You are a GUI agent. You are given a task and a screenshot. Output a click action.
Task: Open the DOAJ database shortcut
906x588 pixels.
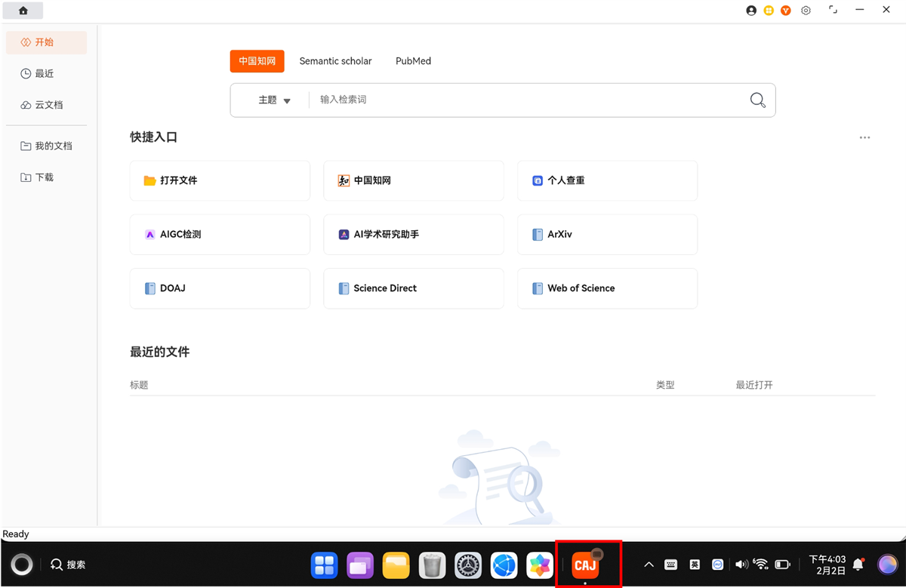pyautogui.click(x=219, y=288)
